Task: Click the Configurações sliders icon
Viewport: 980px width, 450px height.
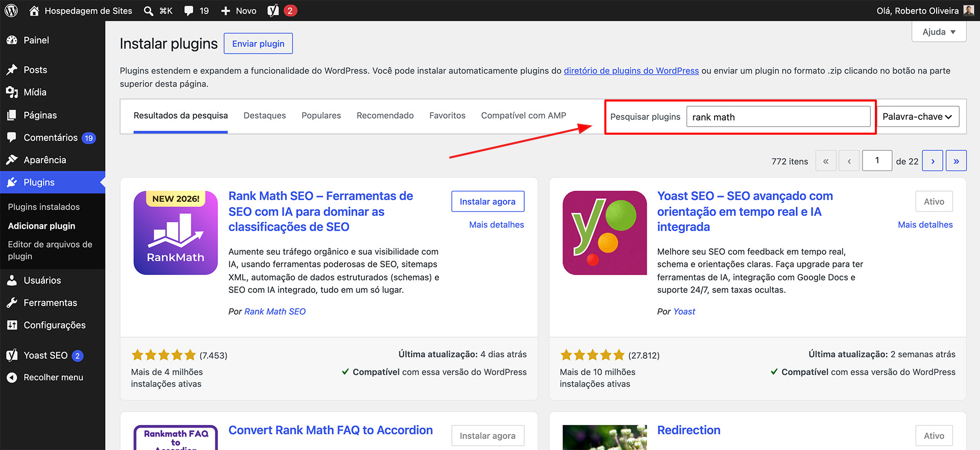Action: (12, 325)
